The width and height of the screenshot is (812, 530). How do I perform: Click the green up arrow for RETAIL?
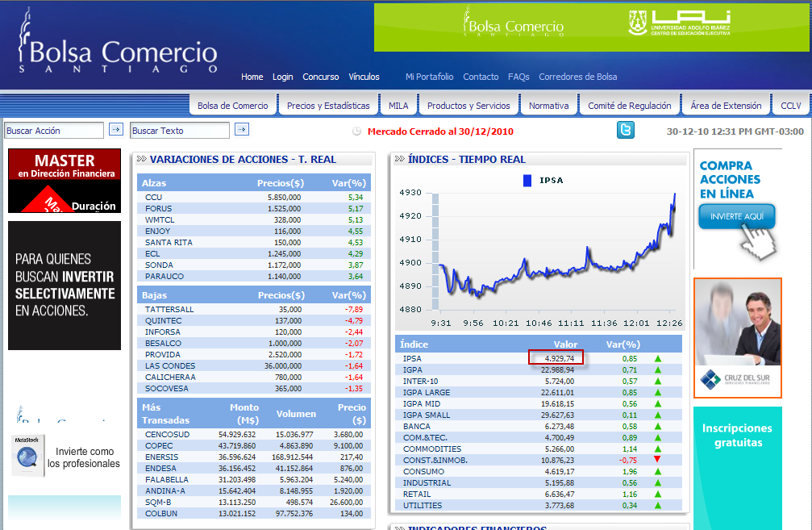(658, 495)
